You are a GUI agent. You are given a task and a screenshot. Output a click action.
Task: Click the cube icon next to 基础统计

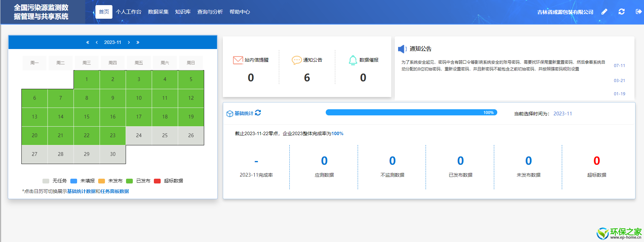pyautogui.click(x=230, y=114)
